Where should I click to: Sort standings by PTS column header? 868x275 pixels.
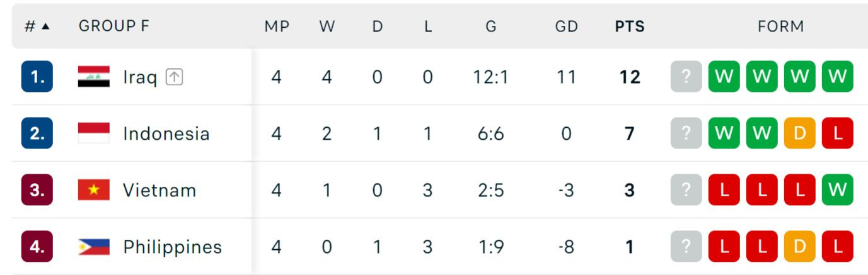click(629, 26)
